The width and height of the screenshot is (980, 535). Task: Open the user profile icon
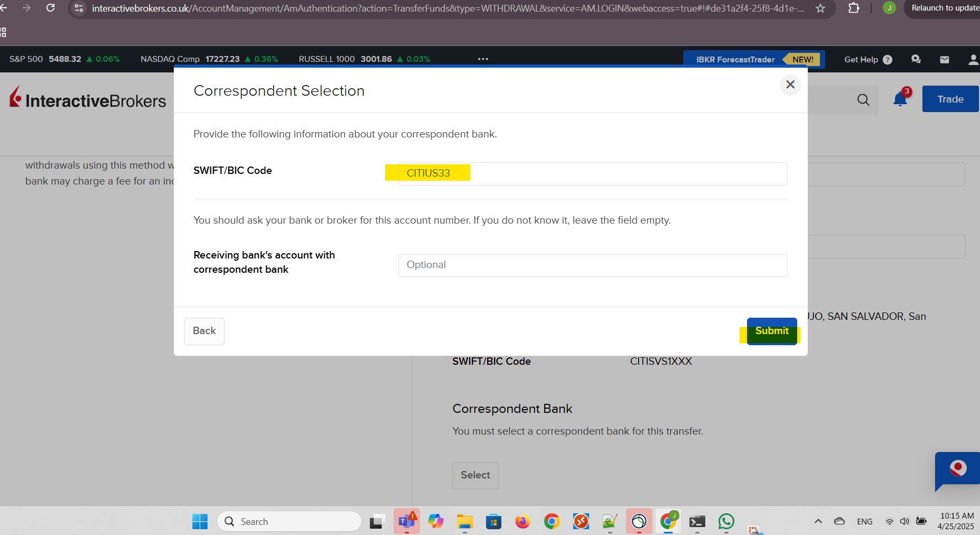tap(973, 59)
